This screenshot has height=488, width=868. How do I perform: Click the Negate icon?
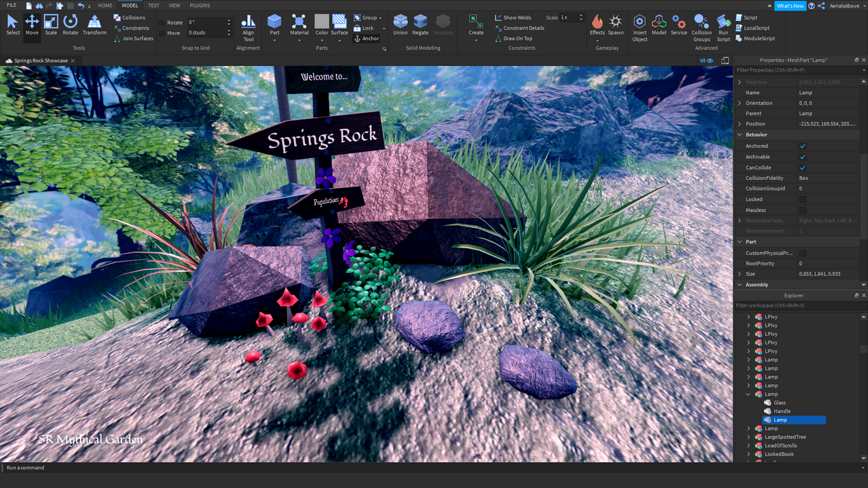click(x=420, y=25)
